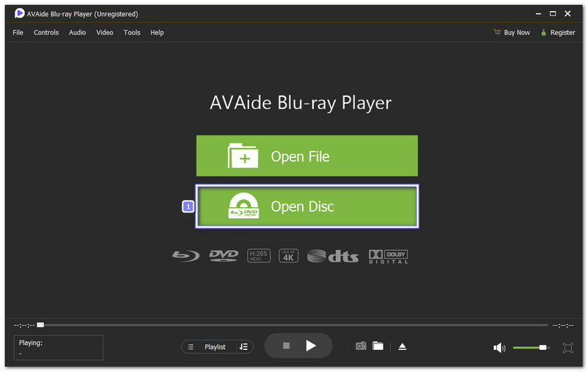Take a snapshot with the camera icon
The height and width of the screenshot is (372, 588).
[361, 346]
